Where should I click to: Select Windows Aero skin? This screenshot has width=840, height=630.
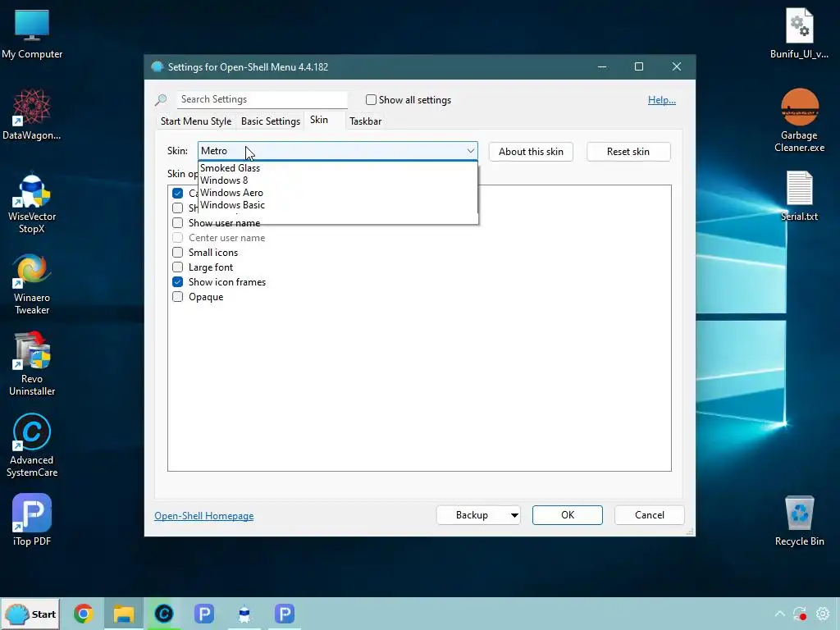(x=337, y=192)
